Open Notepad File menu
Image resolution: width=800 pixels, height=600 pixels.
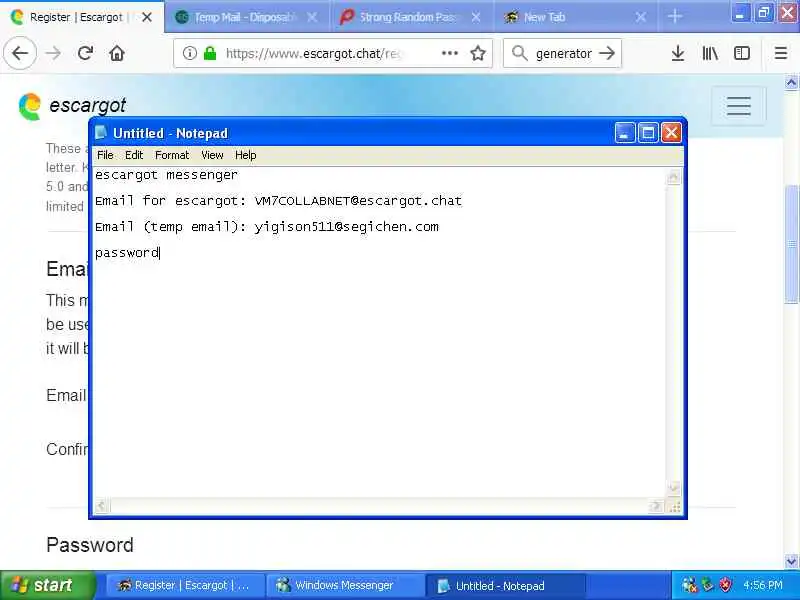click(105, 155)
